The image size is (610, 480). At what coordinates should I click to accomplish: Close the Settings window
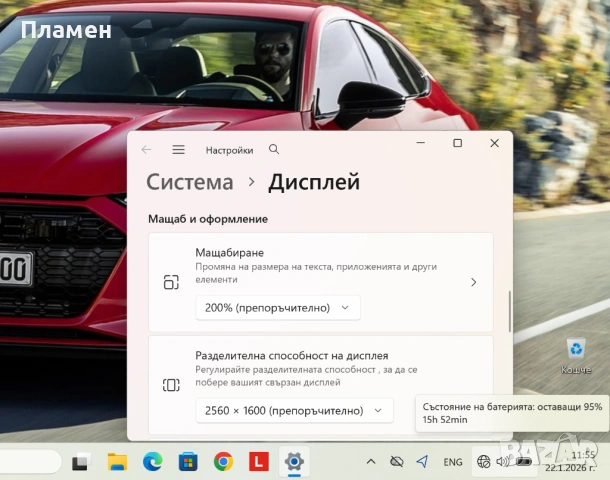(494, 143)
